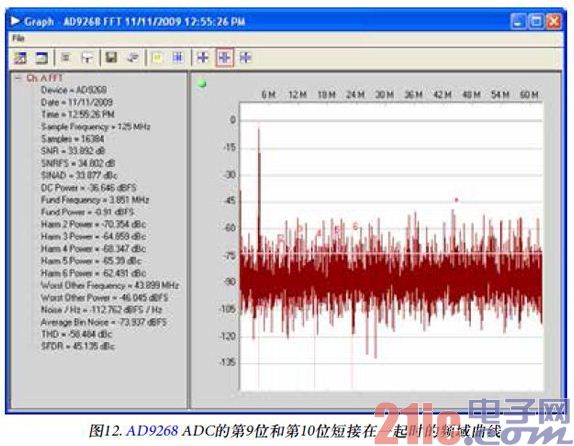The height and width of the screenshot is (446, 574).
Task: Collapse the Ch. A FFT tree node
Action: pos(18,78)
